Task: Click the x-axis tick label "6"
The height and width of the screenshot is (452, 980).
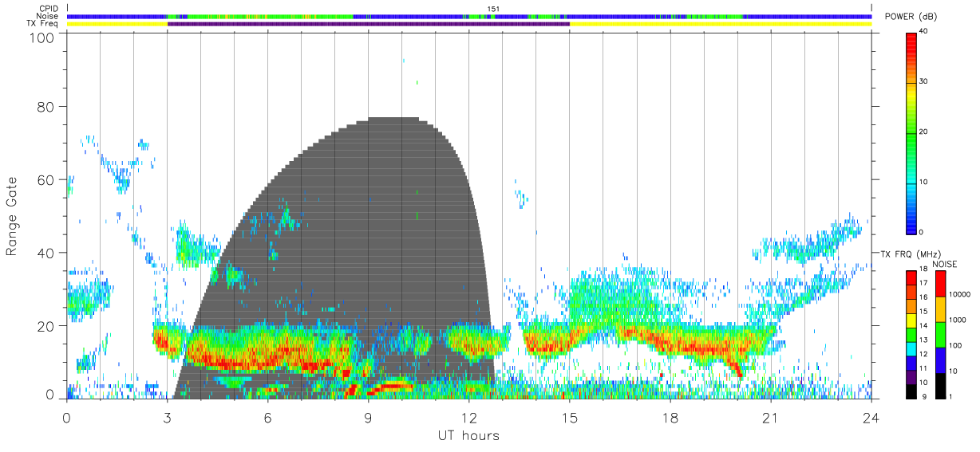Action: pyautogui.click(x=268, y=417)
